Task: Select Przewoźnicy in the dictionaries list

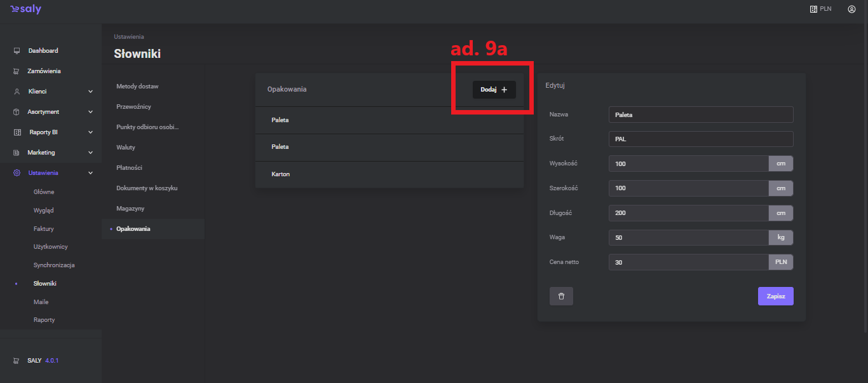Action: (x=133, y=107)
